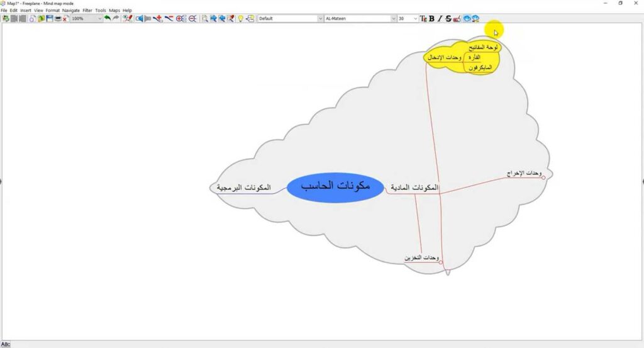The image size is (644, 348).
Task: Open the Format menu
Action: [x=53, y=10]
